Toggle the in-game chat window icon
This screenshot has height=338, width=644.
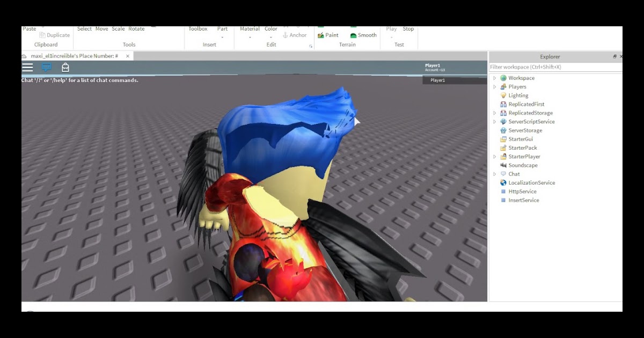pos(47,67)
